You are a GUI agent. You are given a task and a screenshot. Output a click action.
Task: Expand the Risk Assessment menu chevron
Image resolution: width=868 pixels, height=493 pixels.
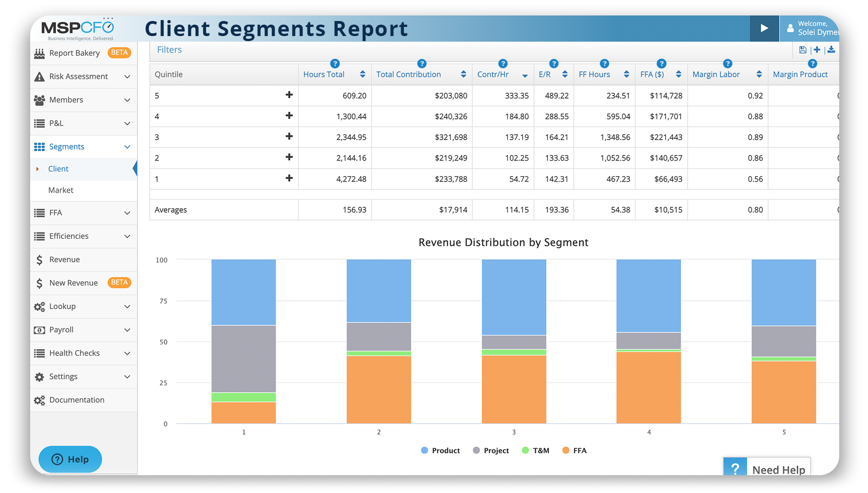tap(127, 77)
